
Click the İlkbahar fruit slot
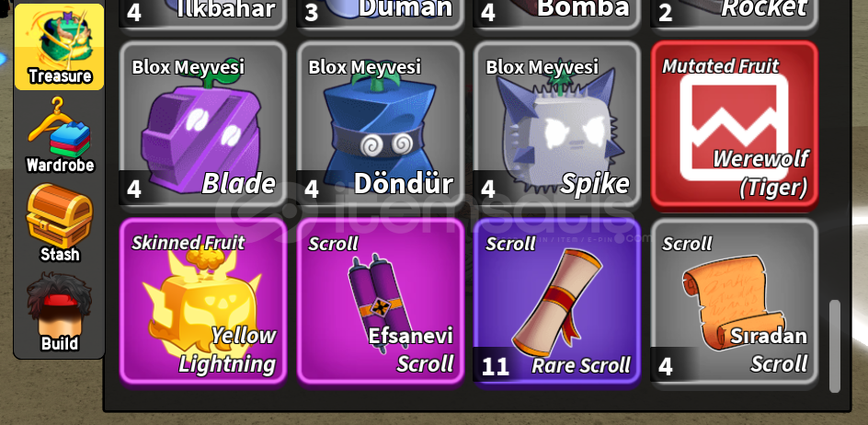point(202,14)
